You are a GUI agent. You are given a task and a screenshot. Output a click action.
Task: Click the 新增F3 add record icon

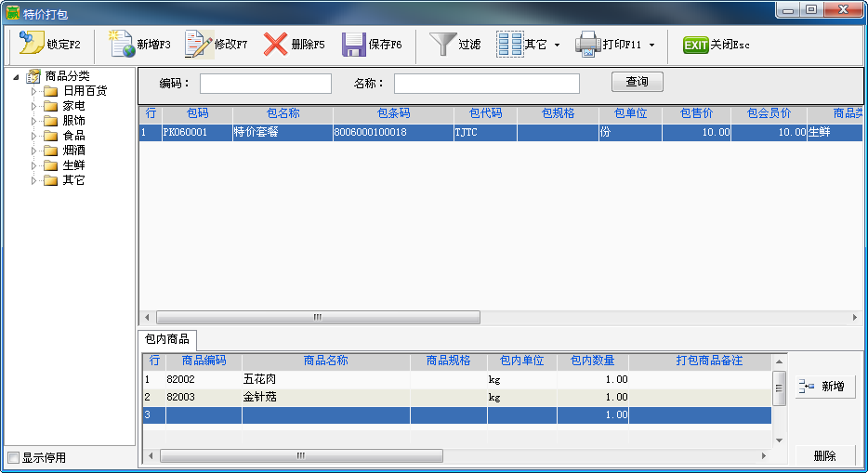coord(122,44)
